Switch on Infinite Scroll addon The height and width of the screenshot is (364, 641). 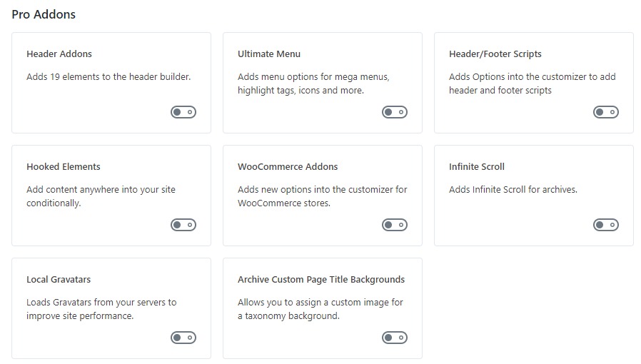pos(606,225)
